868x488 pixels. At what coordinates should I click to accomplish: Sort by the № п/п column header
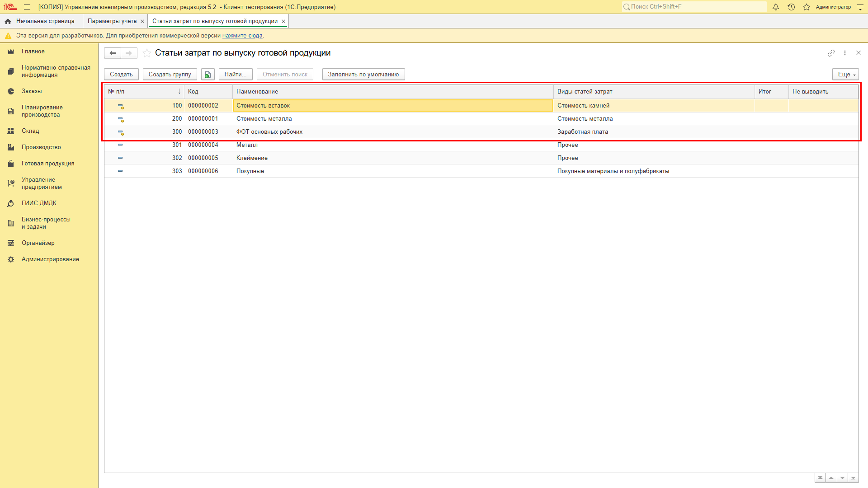pyautogui.click(x=144, y=91)
